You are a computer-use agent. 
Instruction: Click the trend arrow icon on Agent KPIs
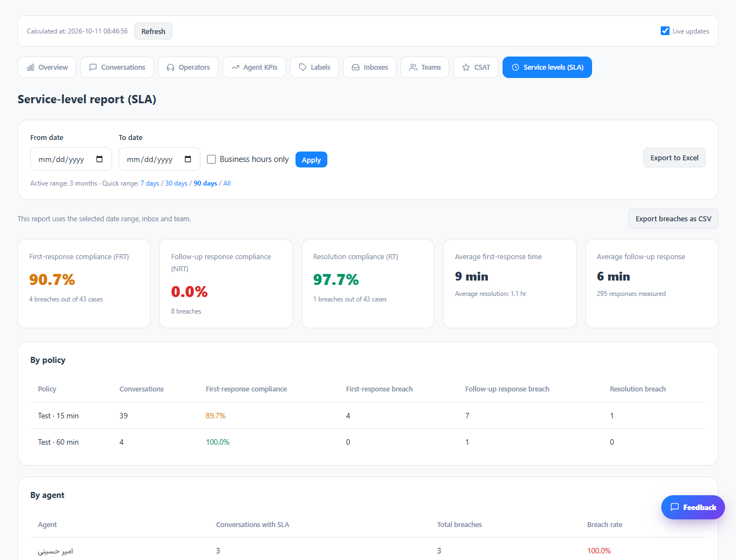235,68
